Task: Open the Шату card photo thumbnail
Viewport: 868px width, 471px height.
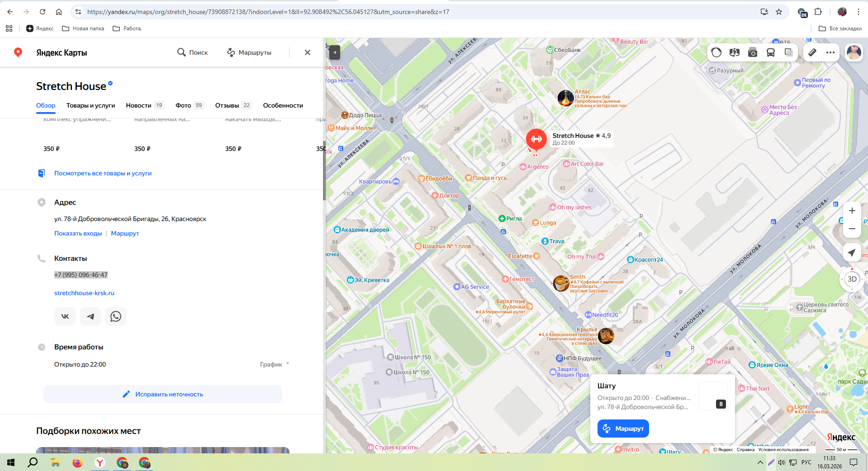Action: 713,396
